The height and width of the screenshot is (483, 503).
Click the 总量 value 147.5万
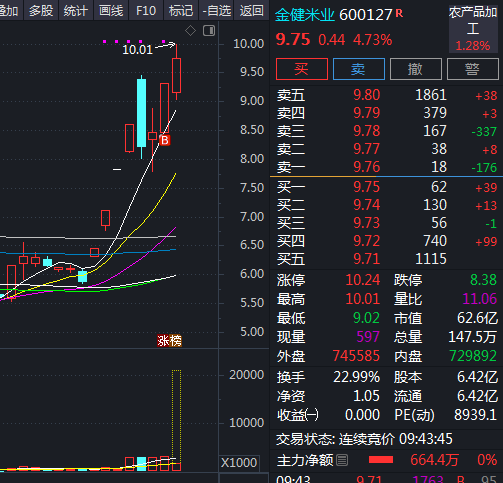[x=473, y=337]
